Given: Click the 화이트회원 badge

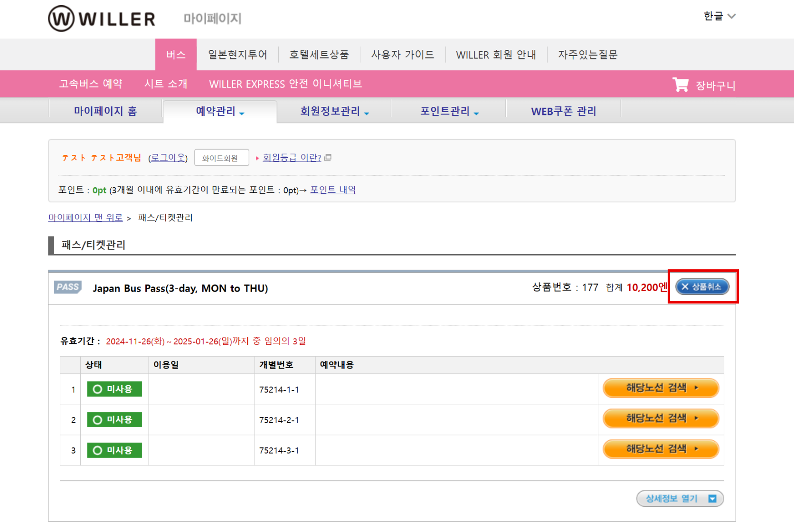Looking at the screenshot, I should 222,158.
